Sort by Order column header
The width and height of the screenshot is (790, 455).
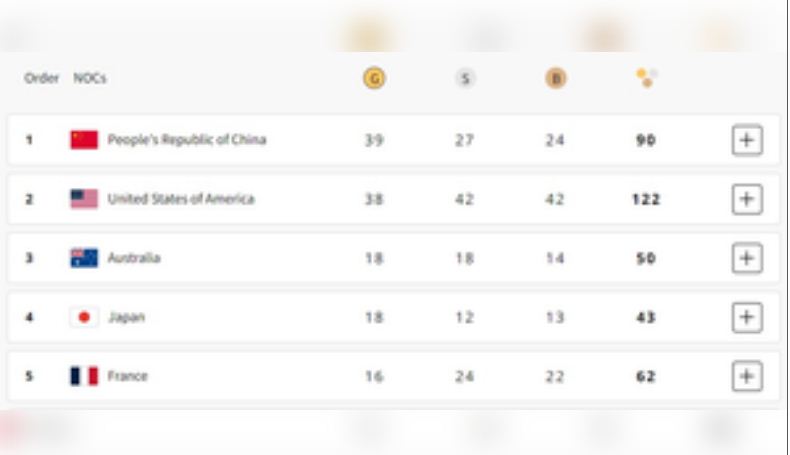[x=41, y=78]
